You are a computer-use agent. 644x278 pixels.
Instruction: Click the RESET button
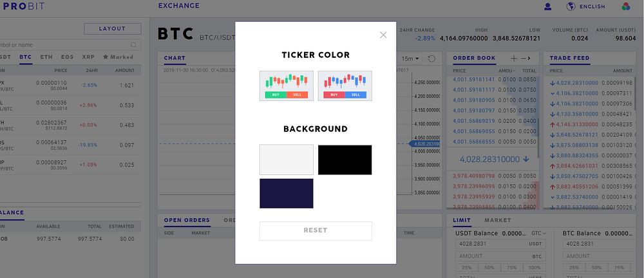pos(316,231)
